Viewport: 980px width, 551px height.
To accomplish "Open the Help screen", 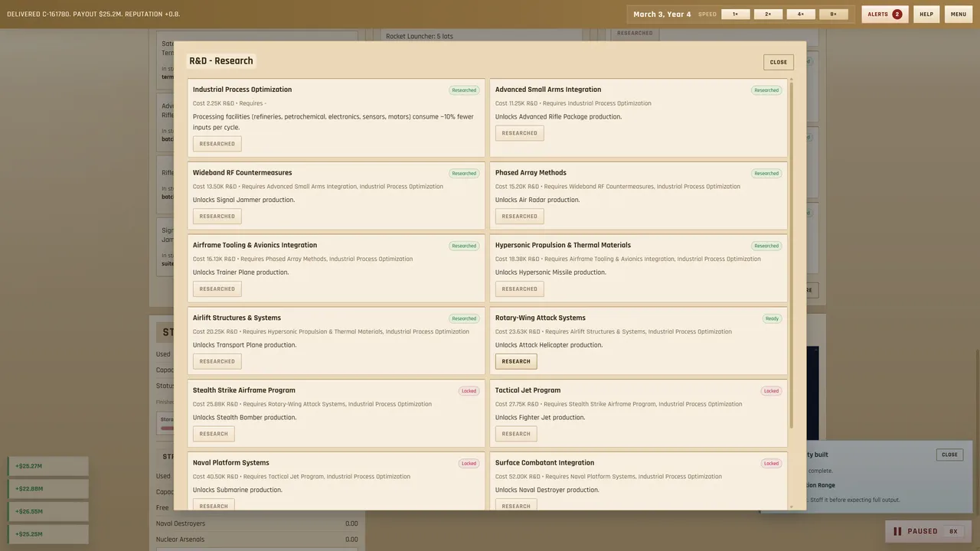I will pyautogui.click(x=926, y=14).
